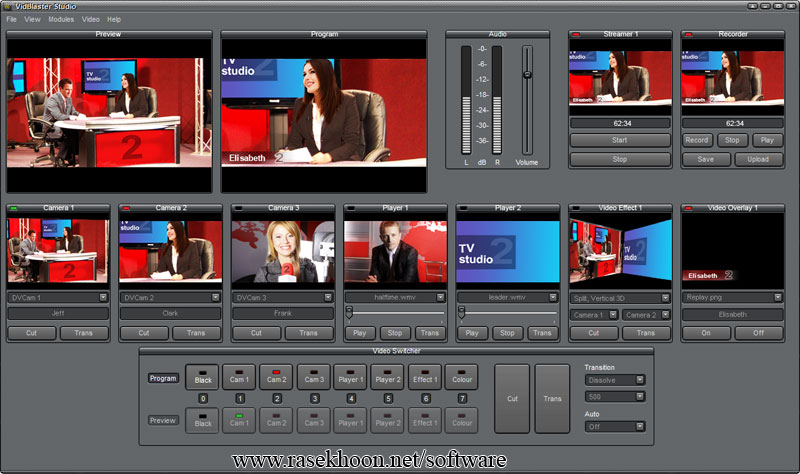Image resolution: width=800 pixels, height=474 pixels.
Task: Toggle the Camera 3 status LED indicator
Action: point(238,208)
